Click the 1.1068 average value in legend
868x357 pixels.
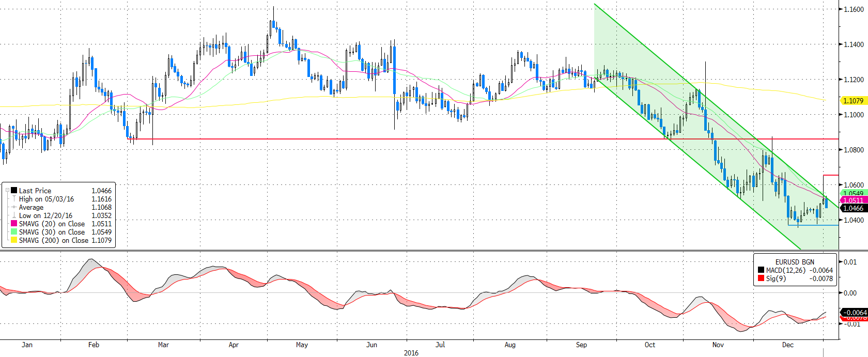click(x=101, y=207)
